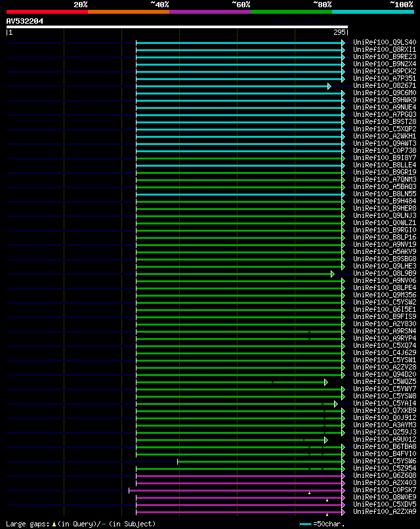Select the UniRef100_C4J629 hit label

coord(385,353)
